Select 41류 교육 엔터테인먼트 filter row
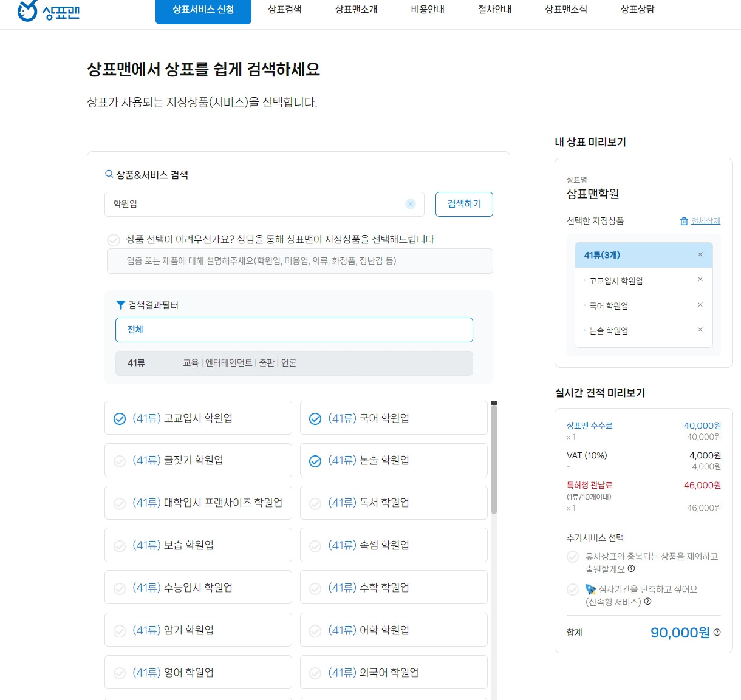Screen dimensions: 741x700 point(294,363)
